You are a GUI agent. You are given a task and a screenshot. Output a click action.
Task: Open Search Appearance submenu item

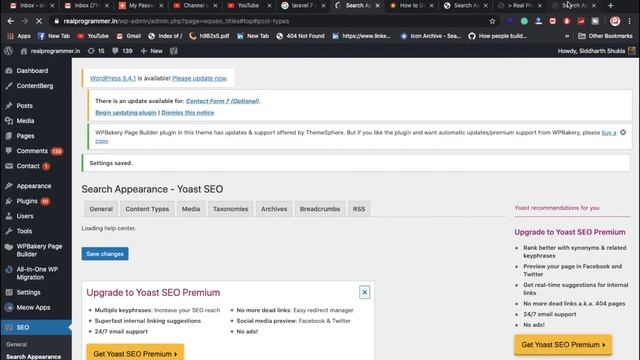pos(33,356)
